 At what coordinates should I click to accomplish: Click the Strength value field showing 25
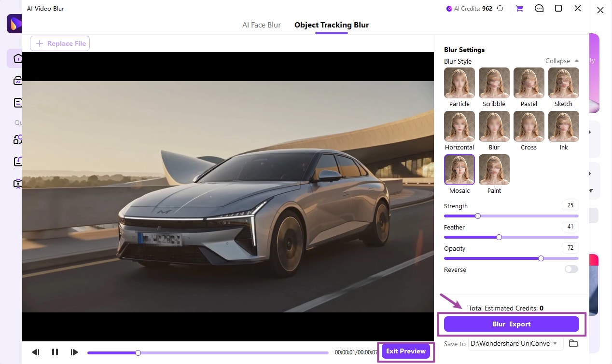570,205
